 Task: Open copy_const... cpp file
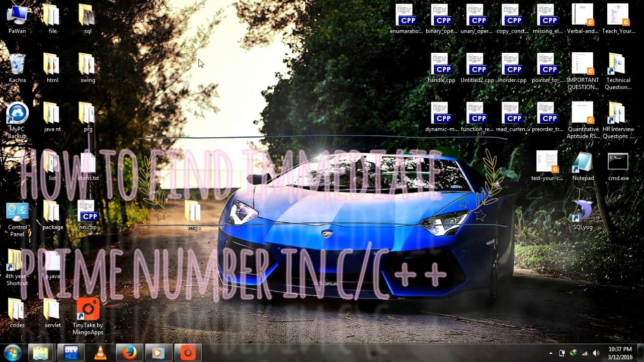coord(512,19)
